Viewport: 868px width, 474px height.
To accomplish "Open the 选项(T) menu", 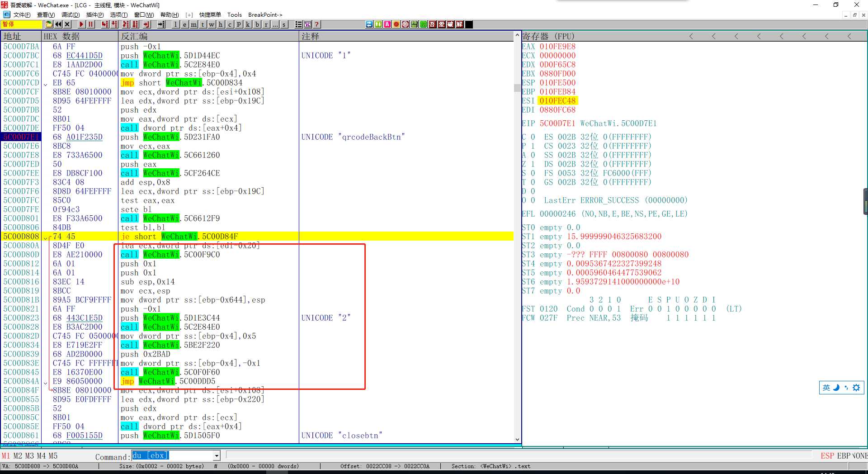I will [119, 15].
